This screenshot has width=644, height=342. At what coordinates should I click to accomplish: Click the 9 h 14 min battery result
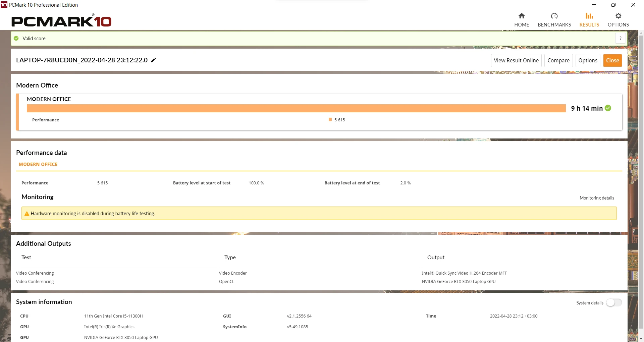587,108
